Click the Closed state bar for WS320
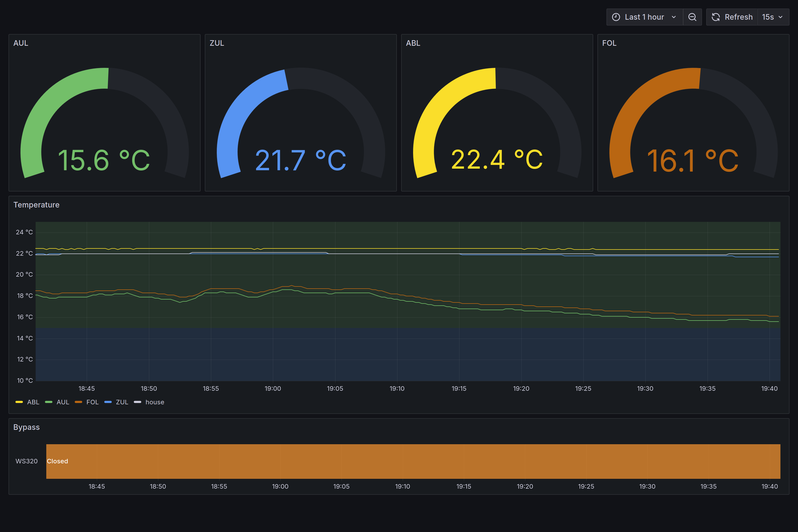 tap(413, 462)
